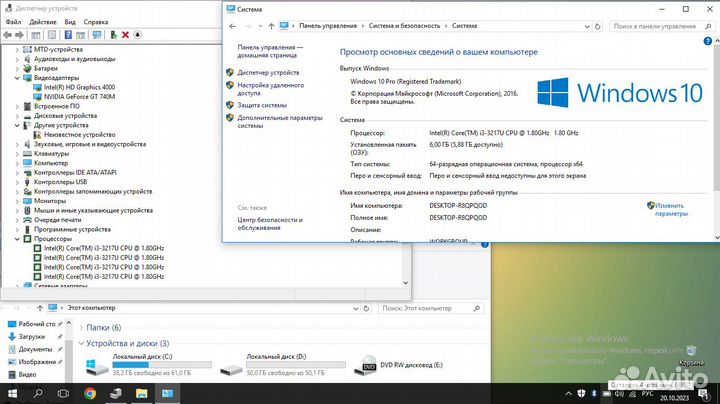This screenshot has width=720, height=404.
Task: Click Back arrow in Device Manager toolbar
Action: coord(7,35)
